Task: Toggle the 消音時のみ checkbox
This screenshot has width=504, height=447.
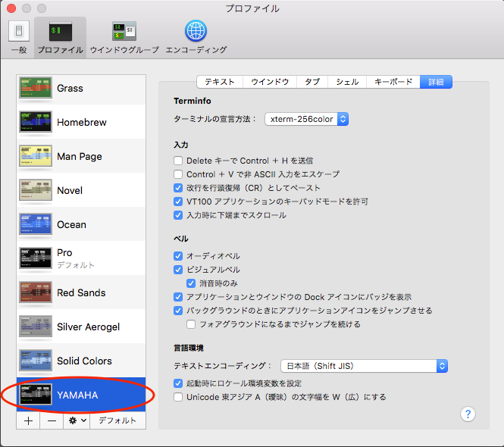Action: click(191, 283)
